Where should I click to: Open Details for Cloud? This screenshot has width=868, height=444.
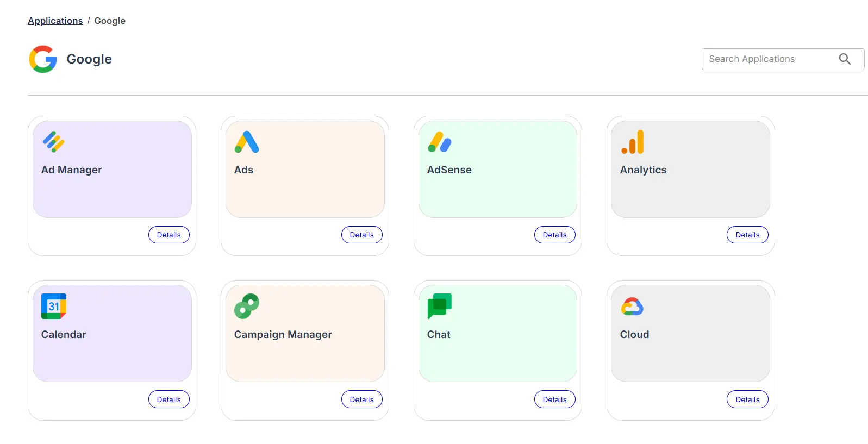click(747, 399)
